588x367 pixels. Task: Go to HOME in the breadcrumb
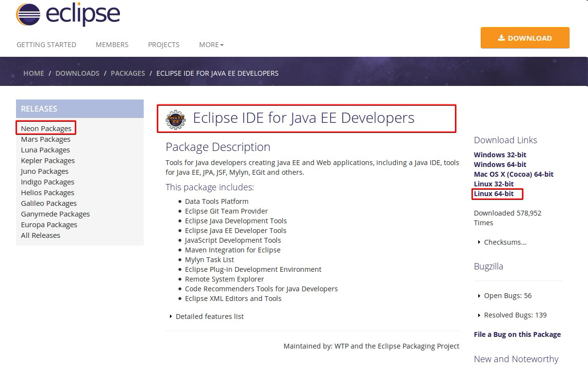click(34, 73)
